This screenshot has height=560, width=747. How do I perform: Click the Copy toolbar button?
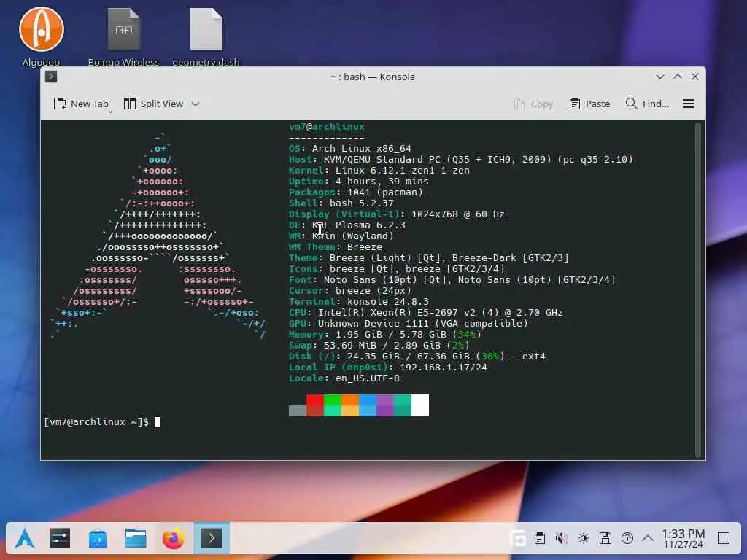(533, 104)
